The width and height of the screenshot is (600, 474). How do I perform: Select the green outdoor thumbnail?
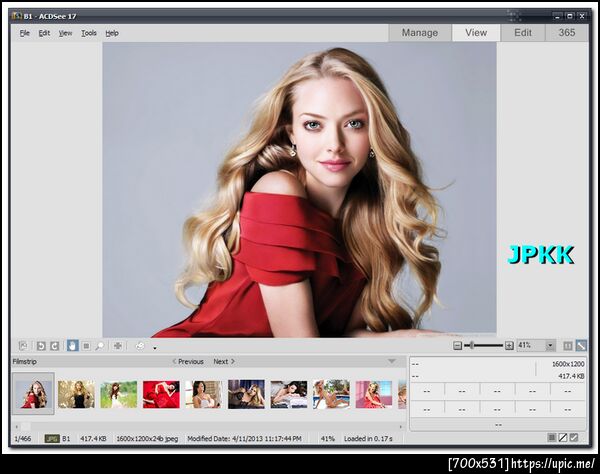[119, 394]
